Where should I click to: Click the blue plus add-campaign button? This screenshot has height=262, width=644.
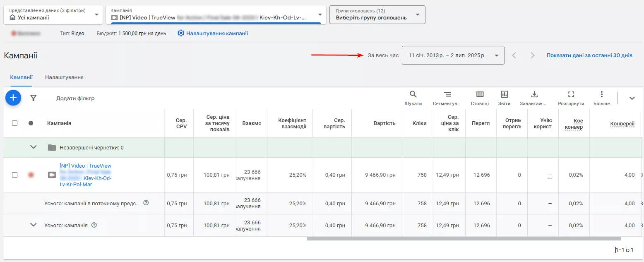[x=13, y=98]
